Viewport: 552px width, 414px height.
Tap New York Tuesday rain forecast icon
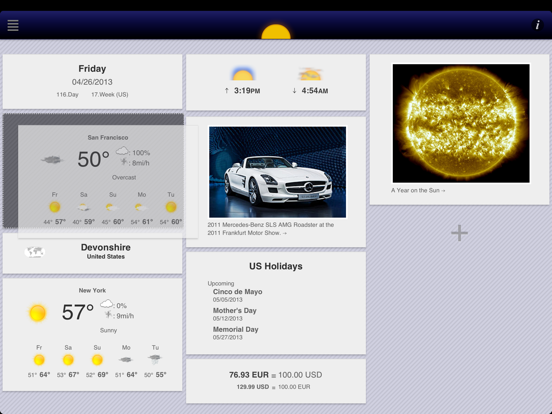coord(155,359)
